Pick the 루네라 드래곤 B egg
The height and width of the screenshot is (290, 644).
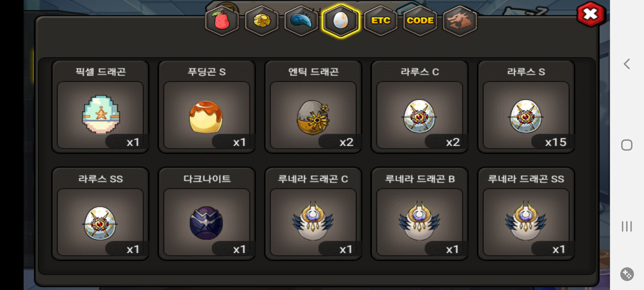coord(420,214)
